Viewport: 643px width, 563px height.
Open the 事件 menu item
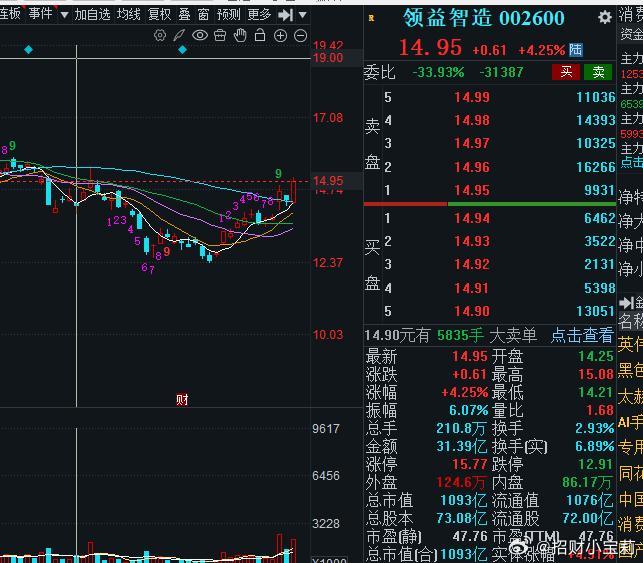40,14
